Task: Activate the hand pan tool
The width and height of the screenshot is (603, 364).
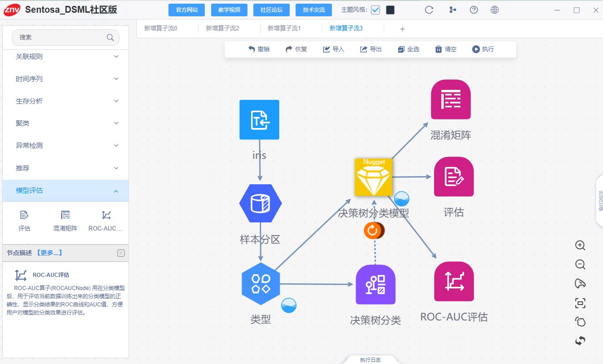Action: (580, 322)
